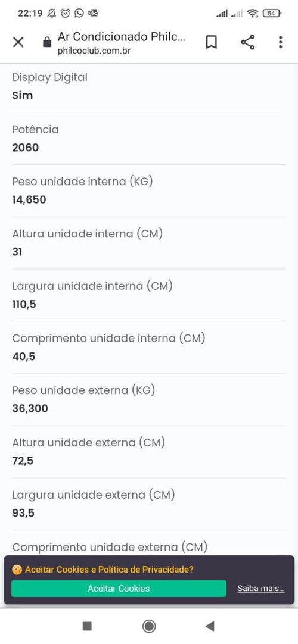
Task: Tap the Display Digital specification row
Action: tap(149, 86)
